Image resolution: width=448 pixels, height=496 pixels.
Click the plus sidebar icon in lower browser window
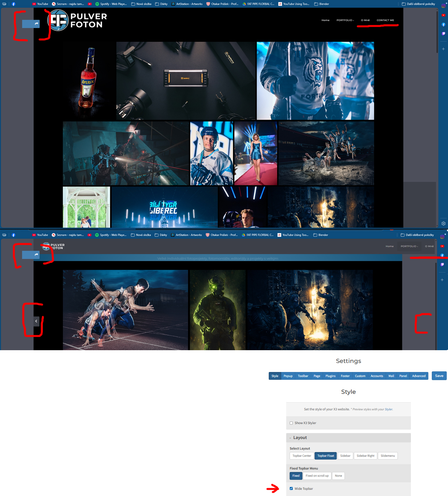[x=442, y=280]
